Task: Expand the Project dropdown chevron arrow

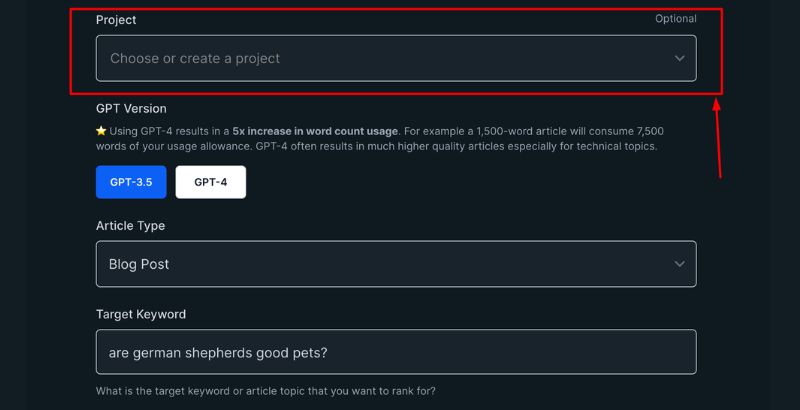Action: coord(679,58)
